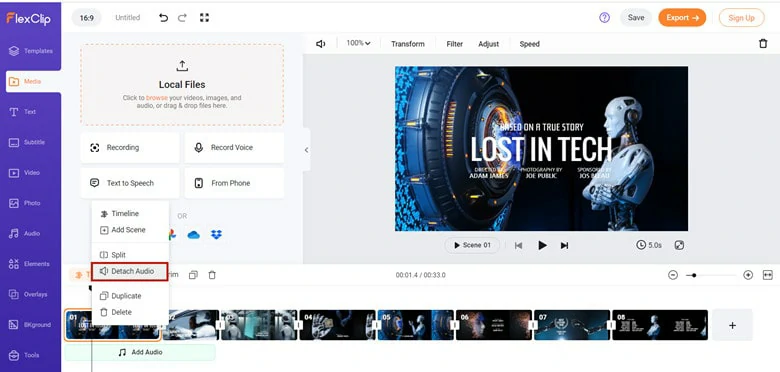Viewport: 780px width, 372px height.
Task: Open the Speed toolbar option
Action: [x=529, y=44]
